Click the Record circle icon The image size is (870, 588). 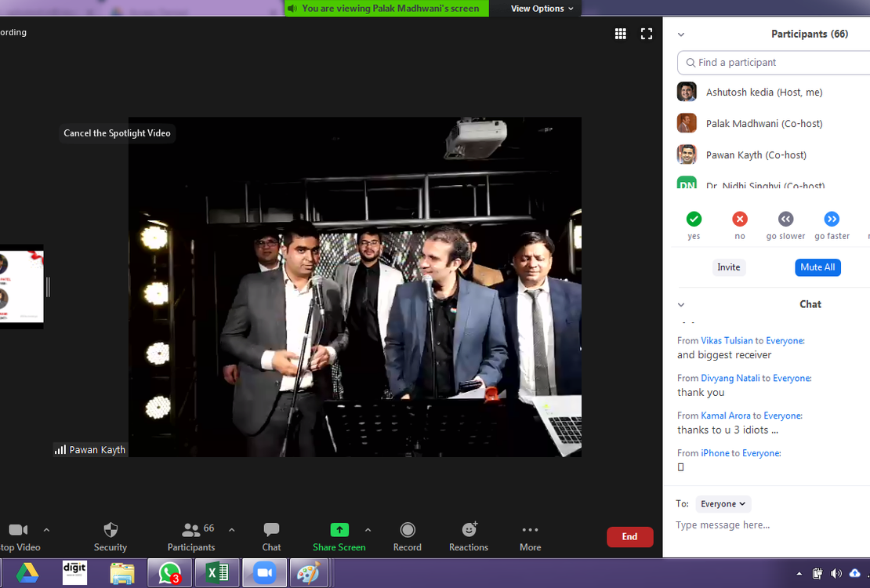tap(407, 530)
